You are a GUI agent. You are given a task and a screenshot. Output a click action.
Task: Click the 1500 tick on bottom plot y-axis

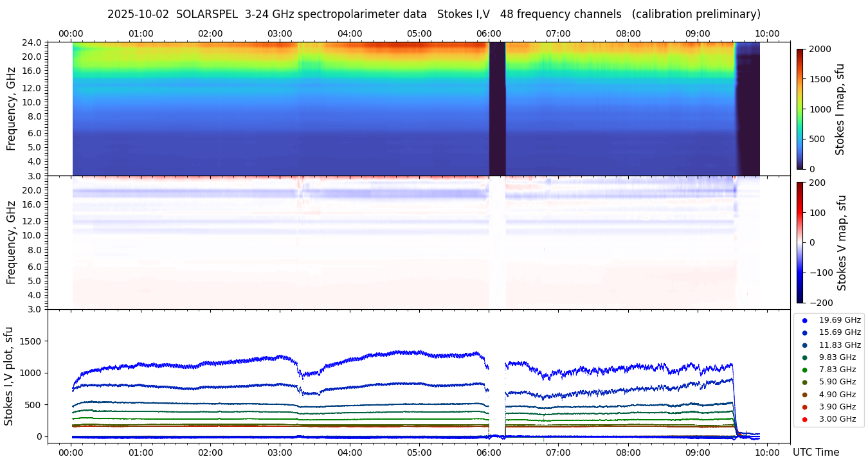coord(32,341)
